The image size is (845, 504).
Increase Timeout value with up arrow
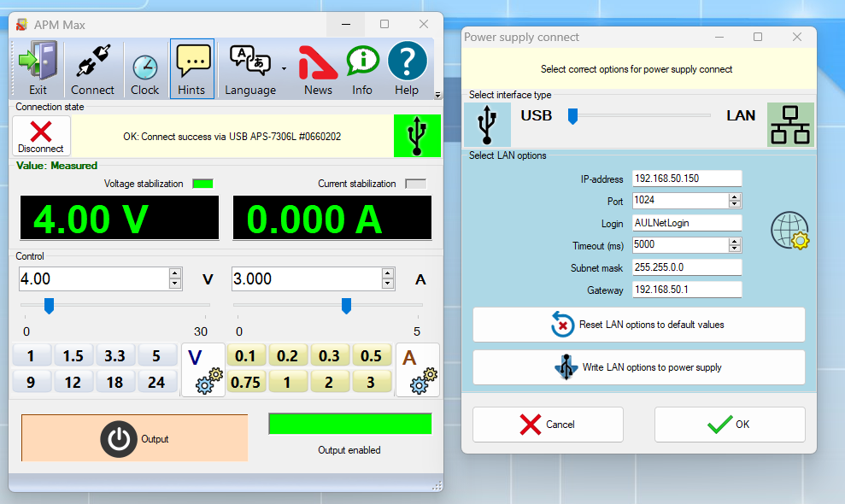pos(735,242)
